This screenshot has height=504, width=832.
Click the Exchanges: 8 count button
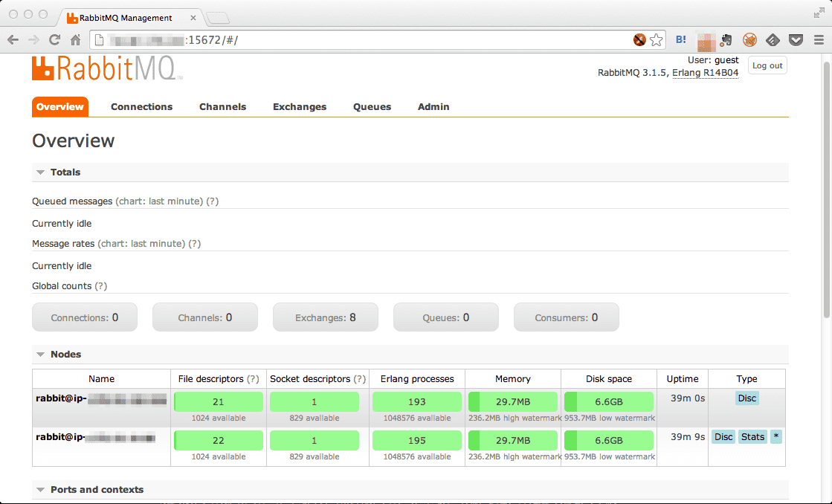326,317
